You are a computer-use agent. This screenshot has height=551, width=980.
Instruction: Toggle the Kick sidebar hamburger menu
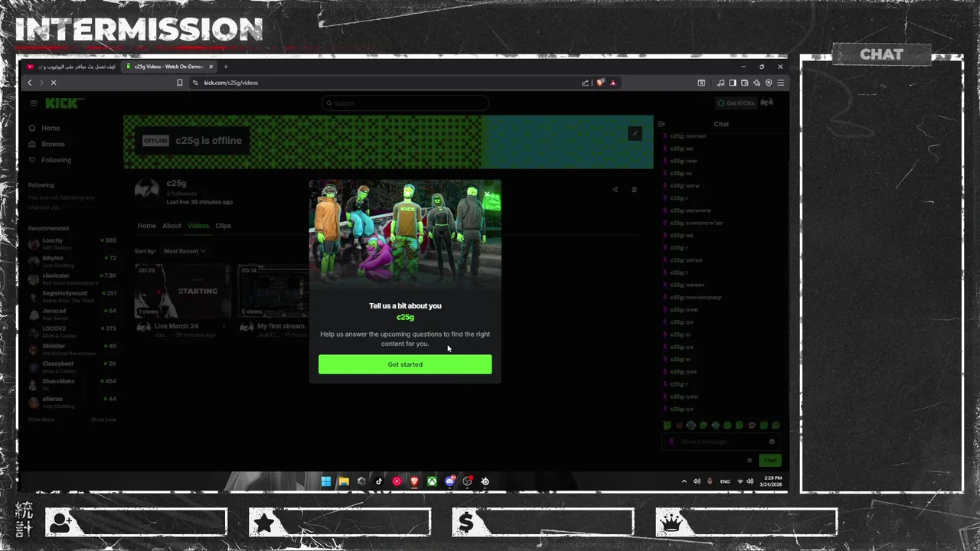(x=34, y=103)
